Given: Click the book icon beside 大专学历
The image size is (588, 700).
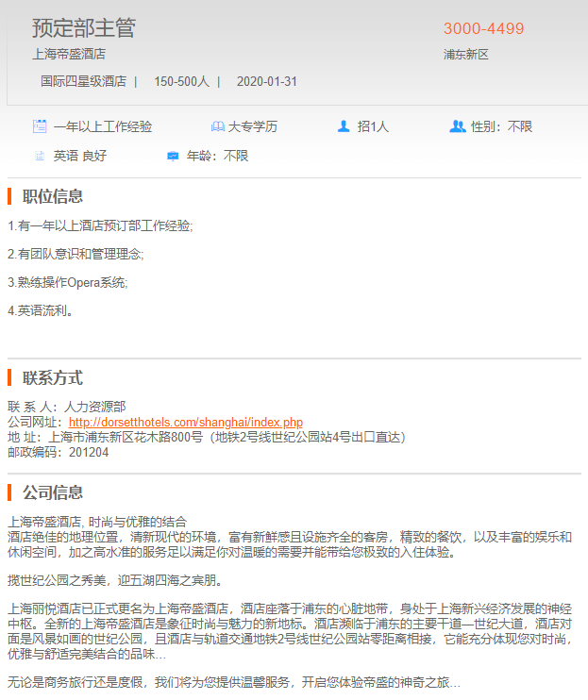Looking at the screenshot, I should click(x=217, y=126).
